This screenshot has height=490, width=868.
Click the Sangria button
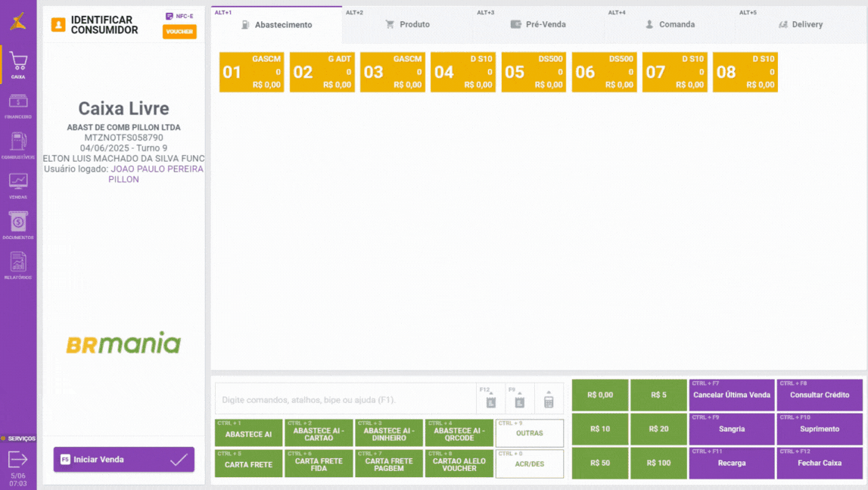click(x=732, y=429)
